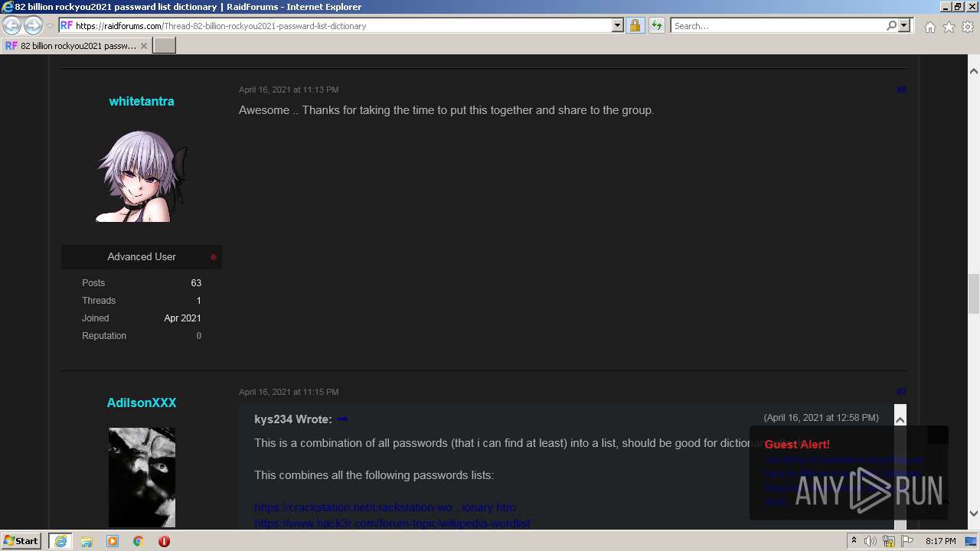
Task: Open Favorites with the star icon
Action: click(x=949, y=27)
